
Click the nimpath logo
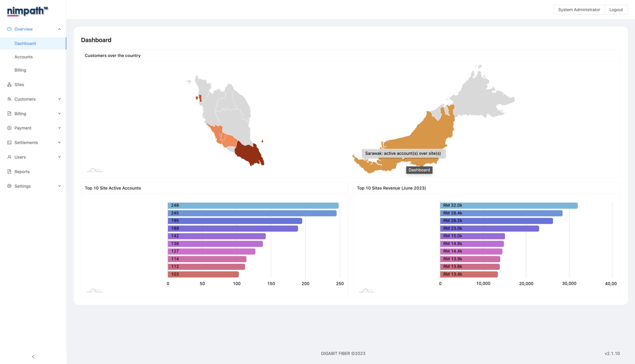tap(28, 11)
